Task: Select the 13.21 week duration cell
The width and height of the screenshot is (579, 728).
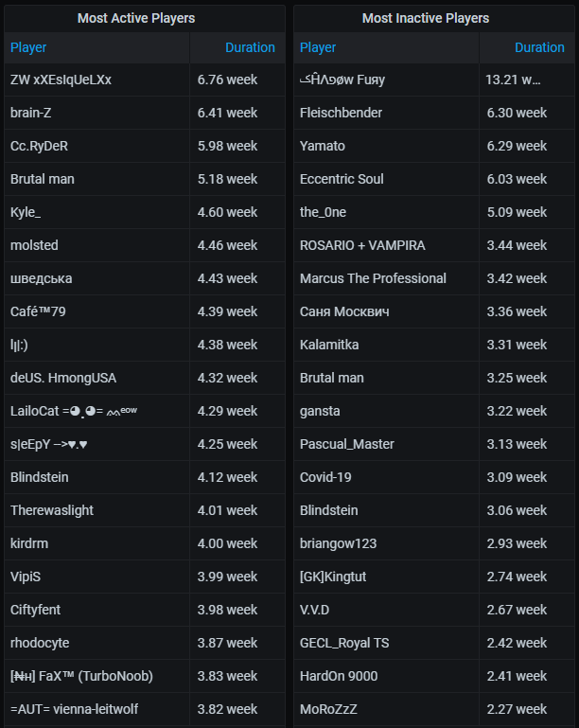Action: (x=514, y=80)
